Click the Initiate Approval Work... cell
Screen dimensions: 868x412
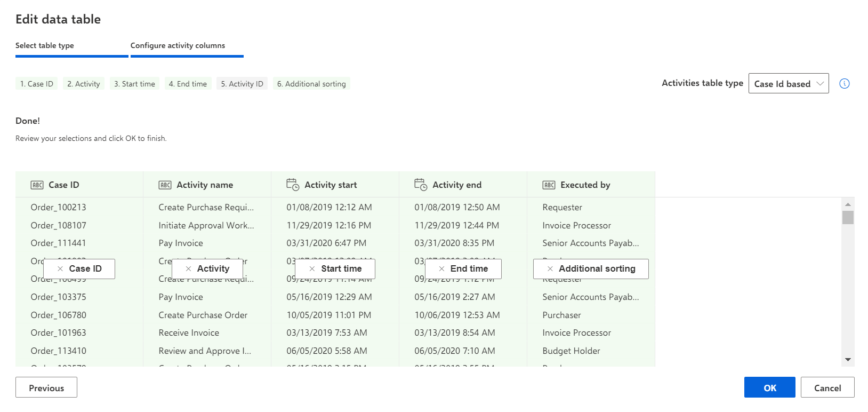[206, 225]
